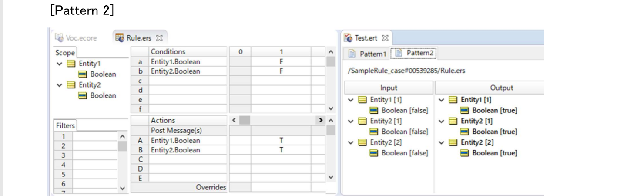Open the Pattern2 test tab
Image resolution: width=644 pixels, height=196 pixels.
coord(414,54)
